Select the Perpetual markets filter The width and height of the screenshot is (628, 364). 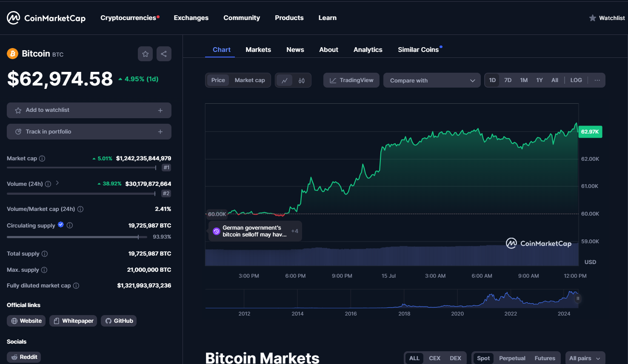[512, 358]
